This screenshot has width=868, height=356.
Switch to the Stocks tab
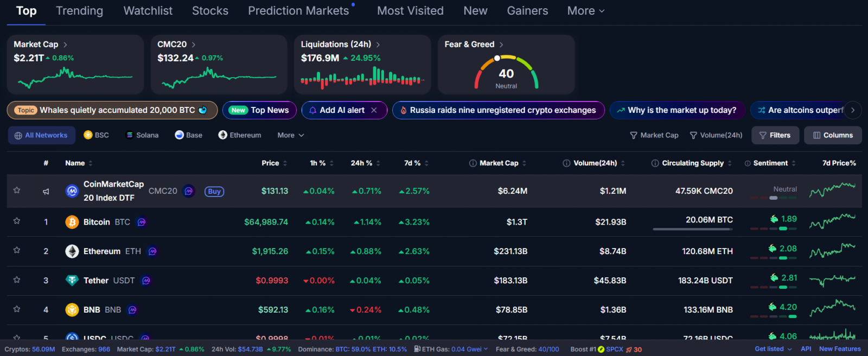[x=210, y=11]
